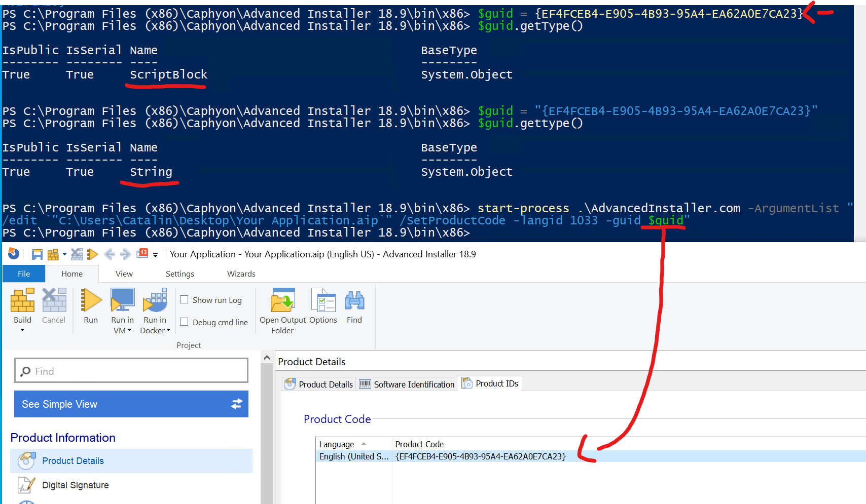Click the quick access Back arrow
866x504 pixels.
tap(110, 254)
